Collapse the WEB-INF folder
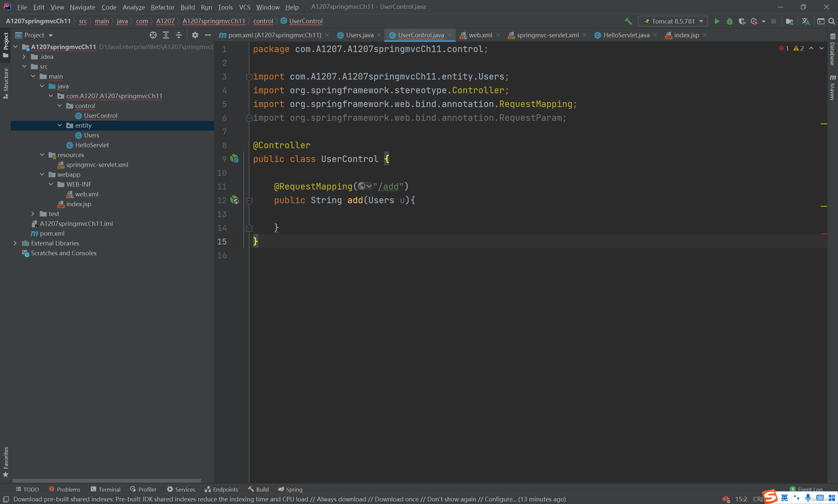838x504 pixels. (x=51, y=184)
